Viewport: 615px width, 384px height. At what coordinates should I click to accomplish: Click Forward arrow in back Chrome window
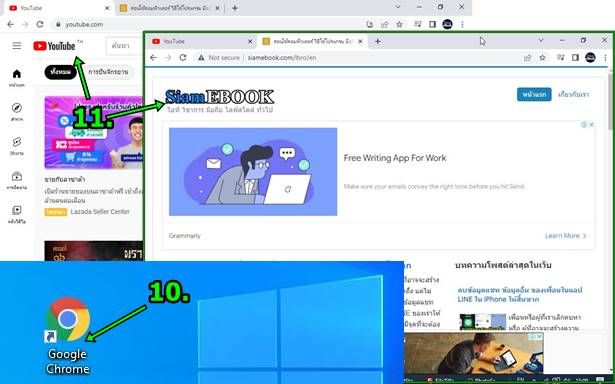(x=25, y=24)
